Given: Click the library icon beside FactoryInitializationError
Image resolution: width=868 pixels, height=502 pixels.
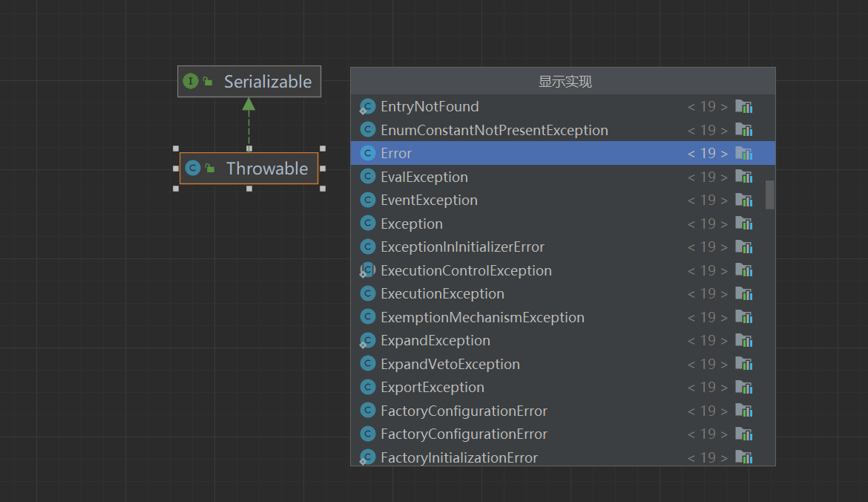Looking at the screenshot, I should (744, 457).
